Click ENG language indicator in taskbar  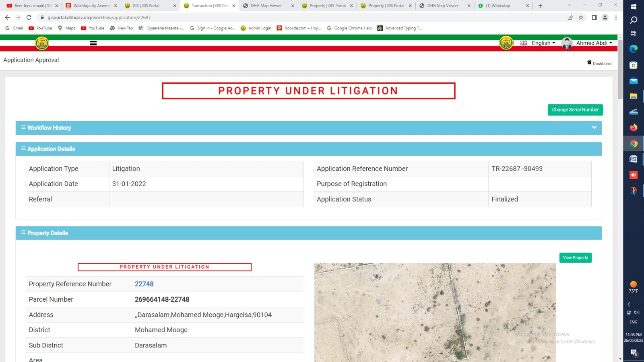634,322
